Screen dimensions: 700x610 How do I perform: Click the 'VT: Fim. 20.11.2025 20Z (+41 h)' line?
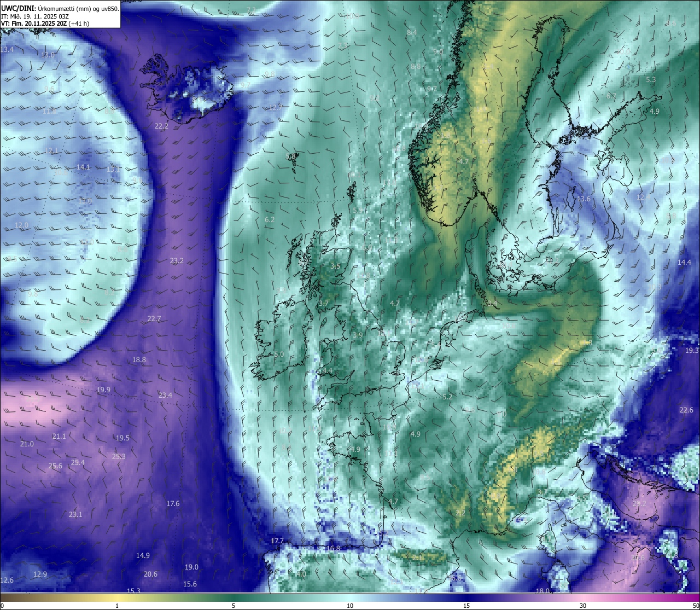[x=45, y=24]
